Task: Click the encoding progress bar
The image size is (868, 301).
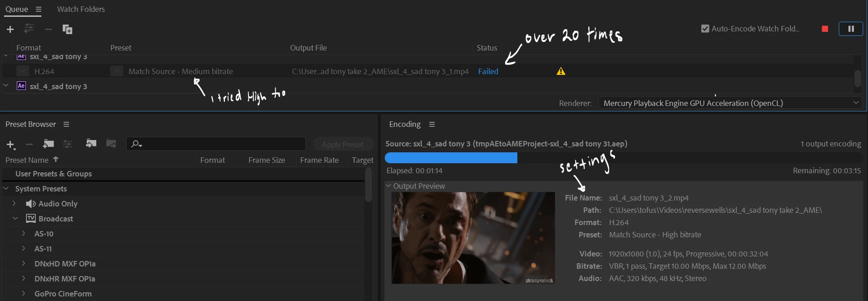Action: pyautogui.click(x=623, y=158)
